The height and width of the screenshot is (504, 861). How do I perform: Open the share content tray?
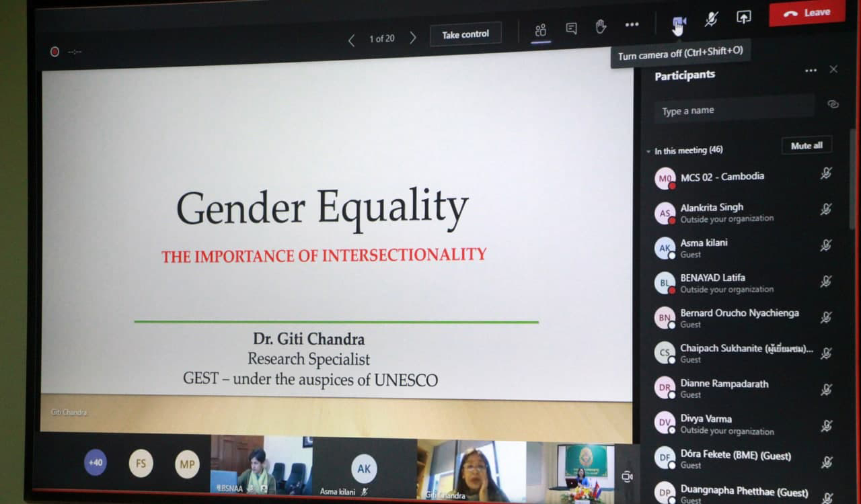coord(743,18)
